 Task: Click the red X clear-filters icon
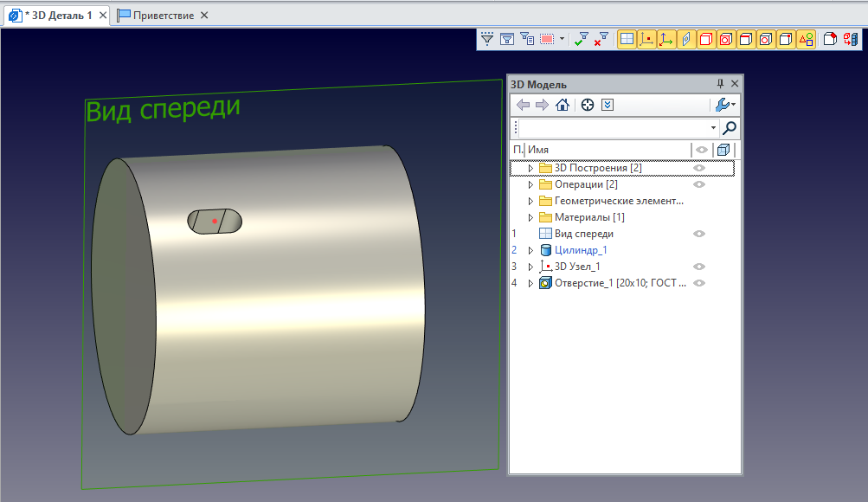coord(601,39)
